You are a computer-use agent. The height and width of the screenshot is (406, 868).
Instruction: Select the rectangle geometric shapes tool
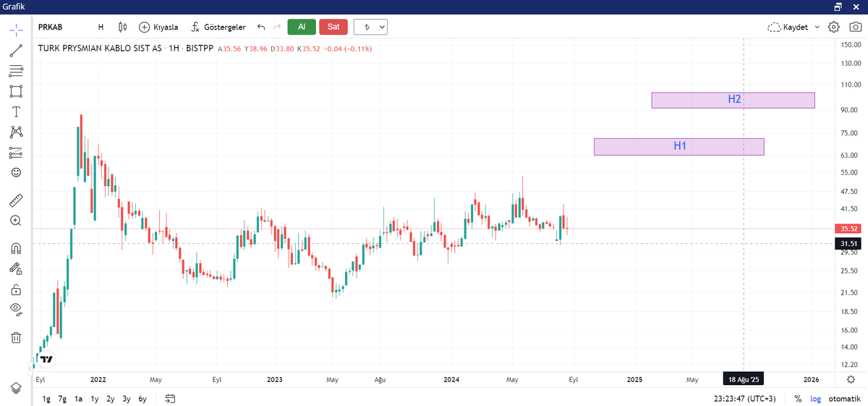[16, 91]
